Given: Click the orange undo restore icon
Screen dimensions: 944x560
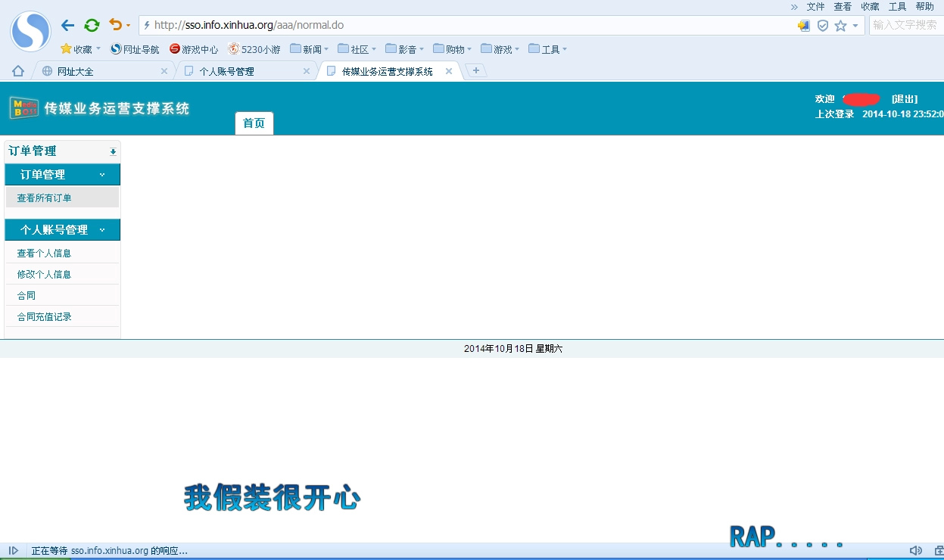Looking at the screenshot, I should pyautogui.click(x=115, y=25).
